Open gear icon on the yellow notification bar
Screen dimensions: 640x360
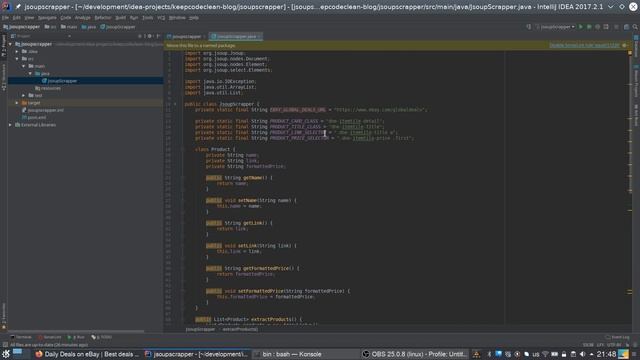point(624,45)
